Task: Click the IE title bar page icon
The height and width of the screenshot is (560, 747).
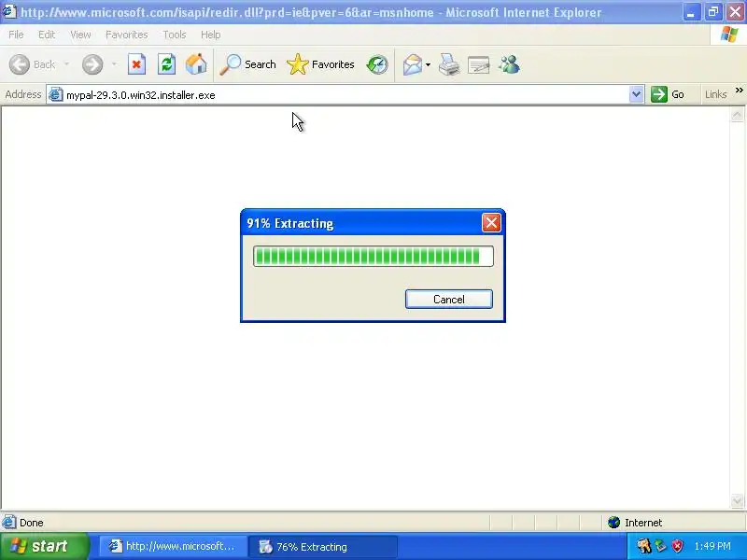Action: 9,11
